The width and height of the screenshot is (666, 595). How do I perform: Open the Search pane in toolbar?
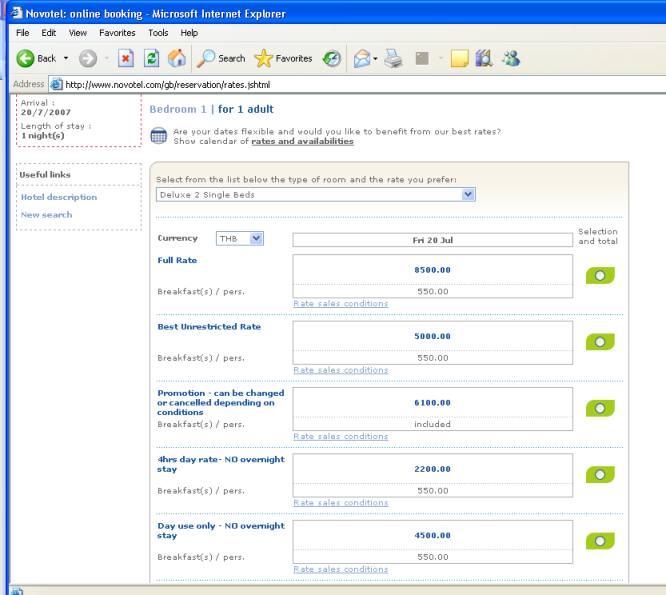tap(221, 58)
